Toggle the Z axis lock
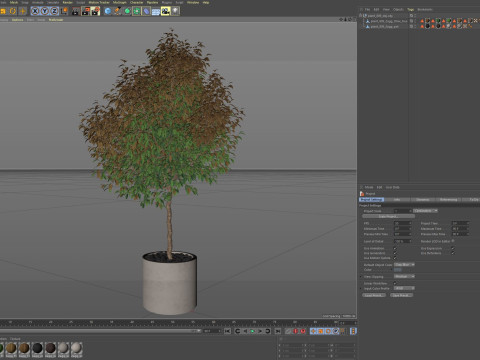 click(x=54, y=11)
